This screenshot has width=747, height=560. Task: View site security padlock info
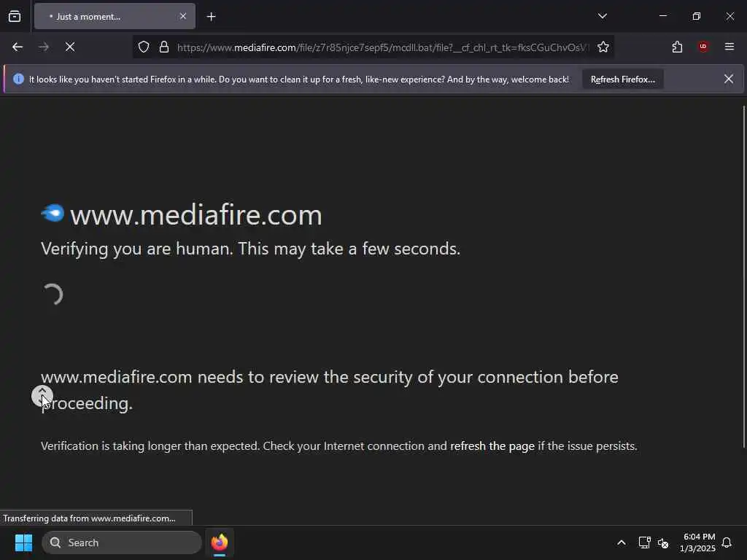164,47
